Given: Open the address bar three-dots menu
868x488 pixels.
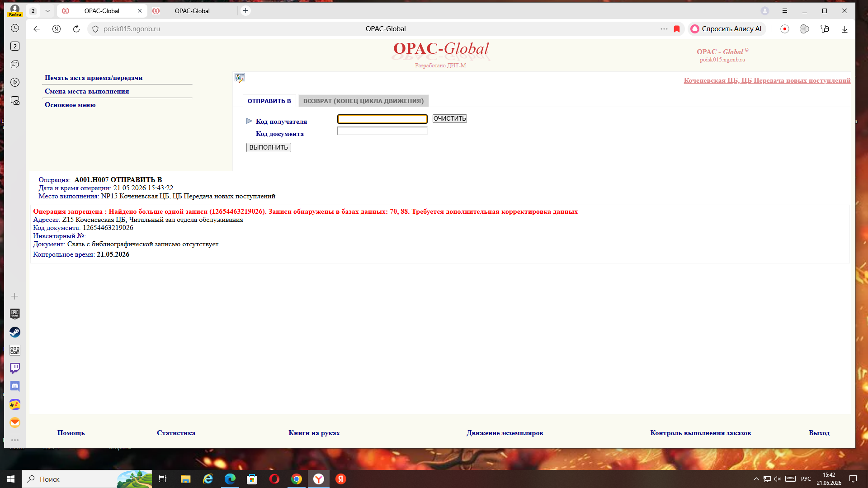Looking at the screenshot, I should (664, 29).
